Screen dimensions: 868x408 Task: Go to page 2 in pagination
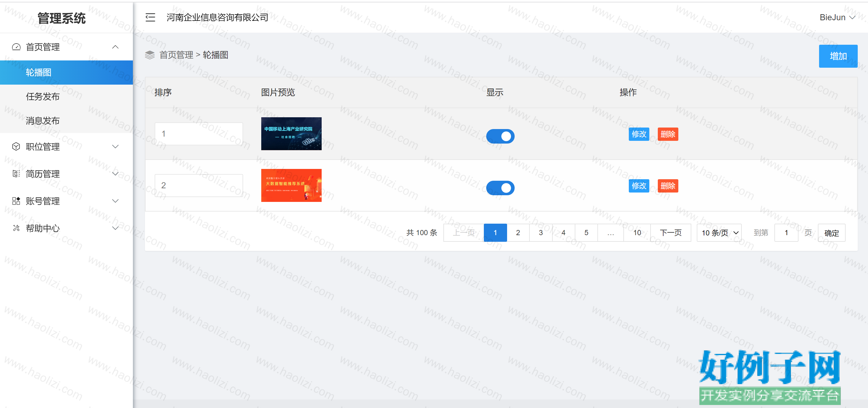(x=518, y=233)
